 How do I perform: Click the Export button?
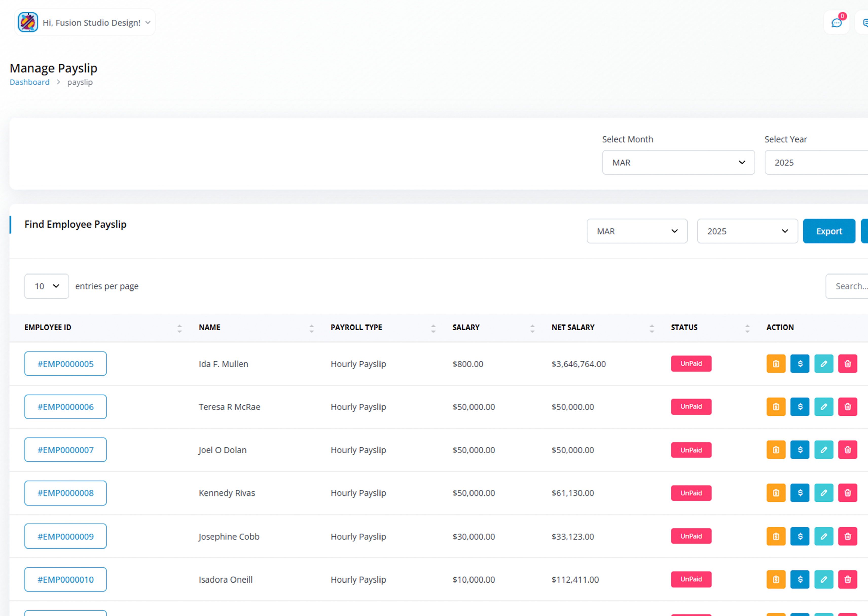point(829,231)
